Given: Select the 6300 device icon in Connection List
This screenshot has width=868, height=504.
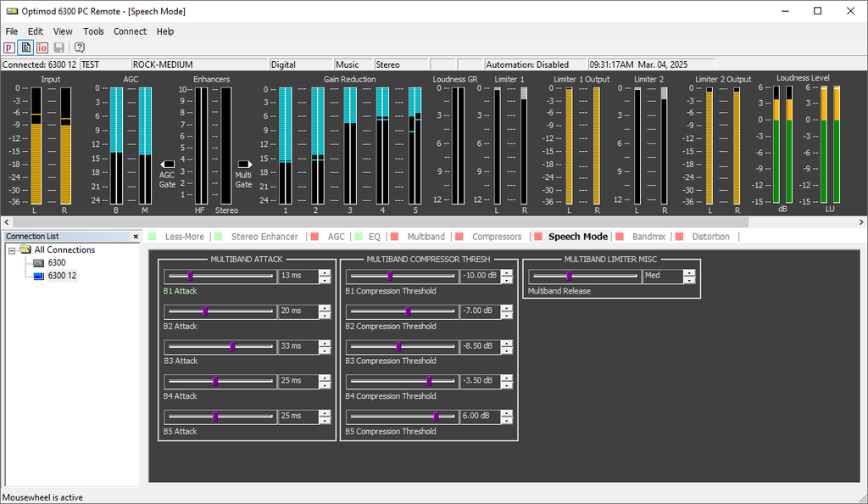Looking at the screenshot, I should coord(38,263).
